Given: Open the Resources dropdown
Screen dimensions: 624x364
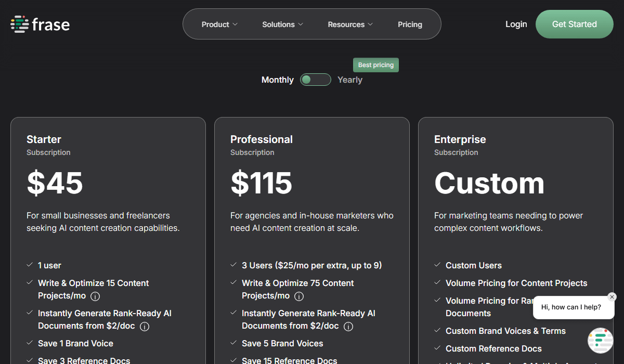Looking at the screenshot, I should click(x=350, y=24).
